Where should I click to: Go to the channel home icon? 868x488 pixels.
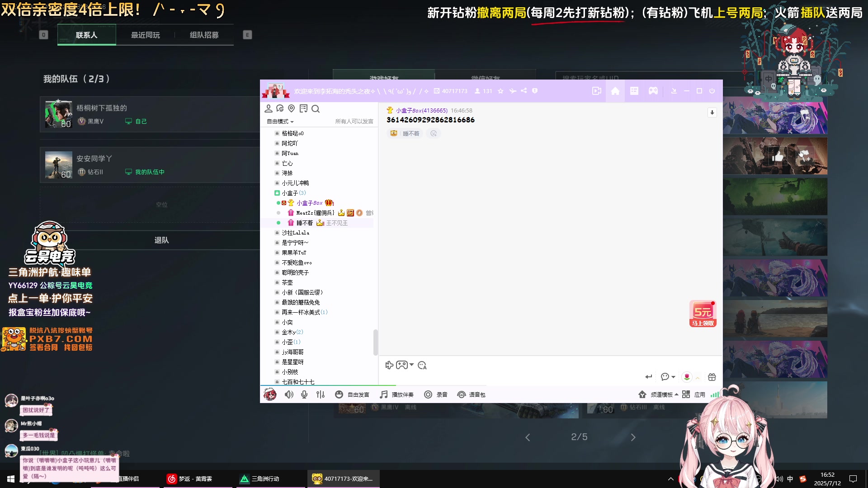(x=615, y=91)
